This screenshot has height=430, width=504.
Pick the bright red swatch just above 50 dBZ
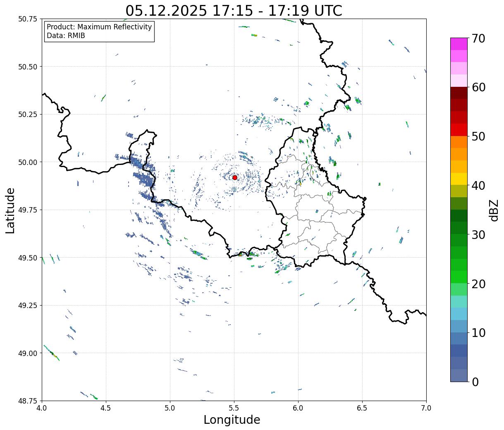pyautogui.click(x=459, y=130)
